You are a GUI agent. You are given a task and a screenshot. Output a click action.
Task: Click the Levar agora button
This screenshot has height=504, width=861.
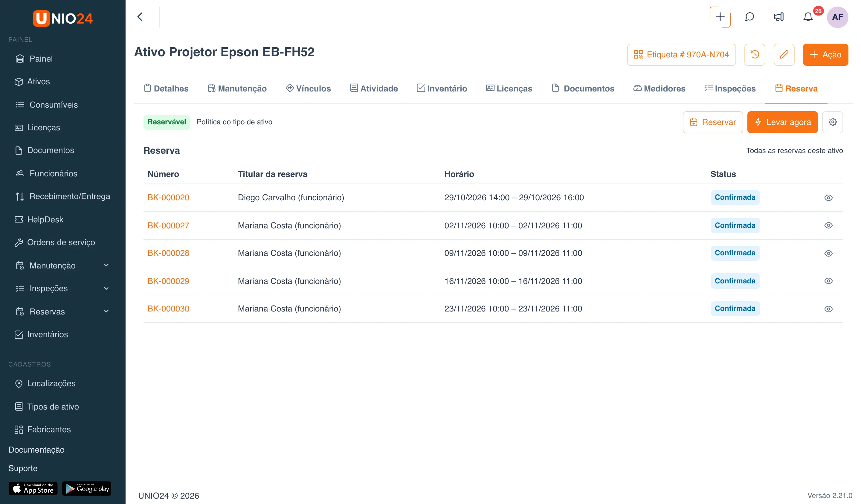[x=782, y=122]
